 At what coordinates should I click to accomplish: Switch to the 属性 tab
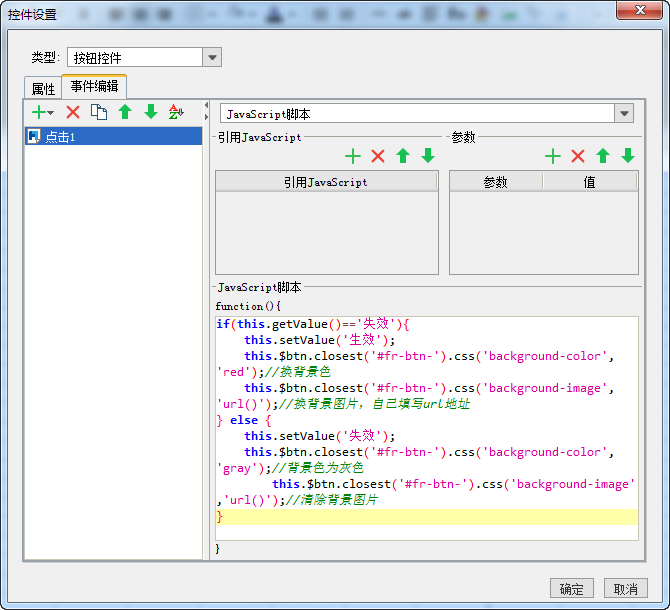(x=43, y=89)
